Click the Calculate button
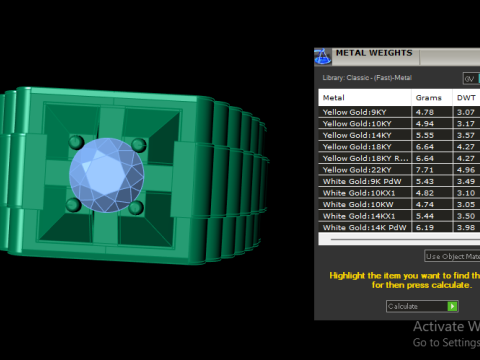 coord(422,306)
